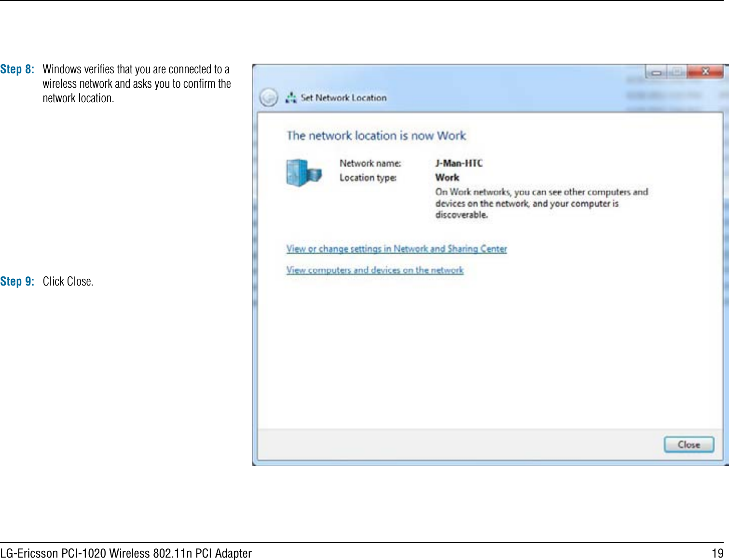The height and width of the screenshot is (560, 729).
Task: Minimize the Set Network Location window
Action: (x=656, y=72)
